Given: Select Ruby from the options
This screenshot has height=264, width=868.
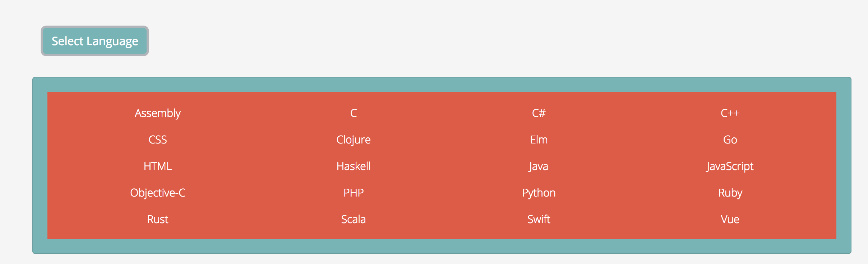Looking at the screenshot, I should [x=730, y=193].
